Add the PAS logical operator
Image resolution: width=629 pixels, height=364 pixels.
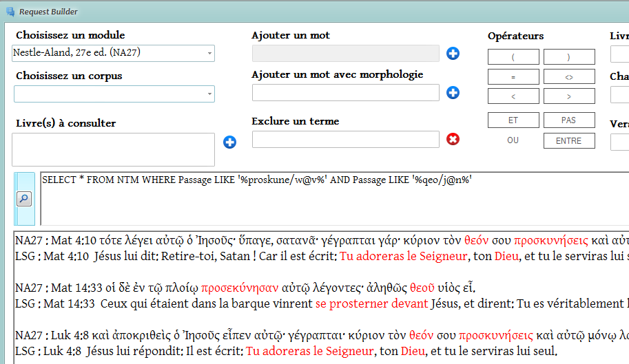point(568,120)
